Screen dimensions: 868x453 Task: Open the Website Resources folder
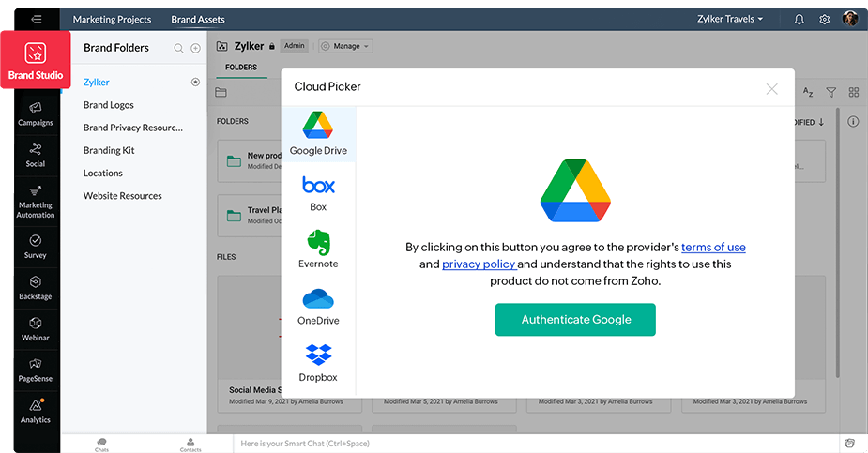coord(122,195)
